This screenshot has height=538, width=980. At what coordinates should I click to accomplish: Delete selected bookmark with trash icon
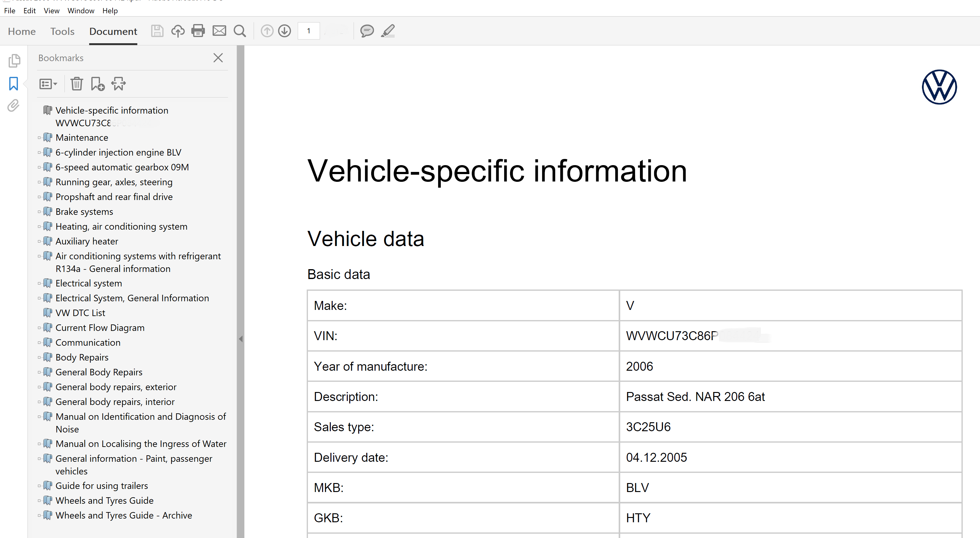[x=77, y=84]
